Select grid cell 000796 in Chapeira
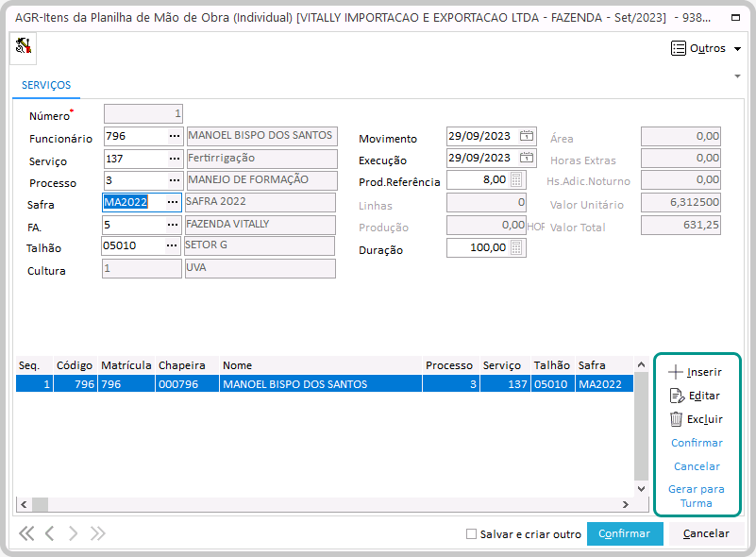756x557 pixels. [187, 384]
